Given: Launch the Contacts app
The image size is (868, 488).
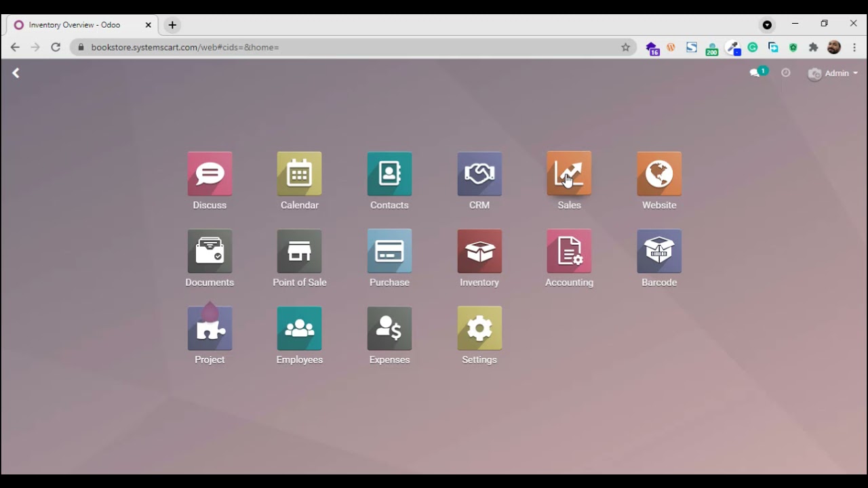Looking at the screenshot, I should (x=389, y=174).
